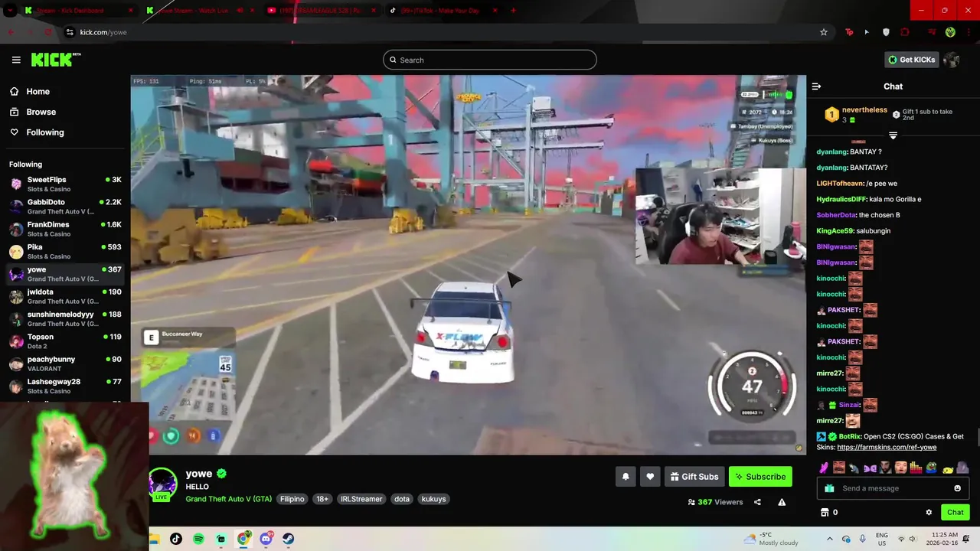980x551 pixels.
Task: Open the farmskins.com/ref-yowe link in chat
Action: pyautogui.click(x=887, y=447)
